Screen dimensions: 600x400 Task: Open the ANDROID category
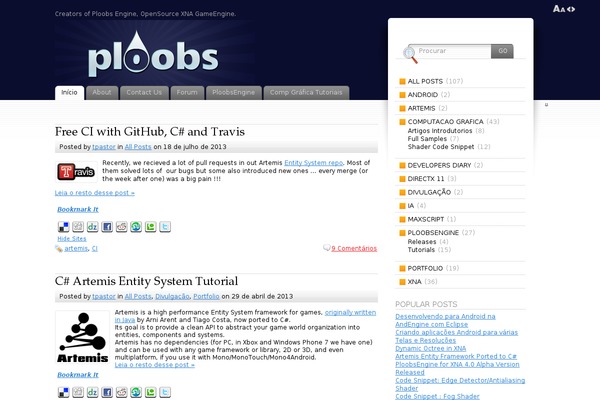point(423,95)
